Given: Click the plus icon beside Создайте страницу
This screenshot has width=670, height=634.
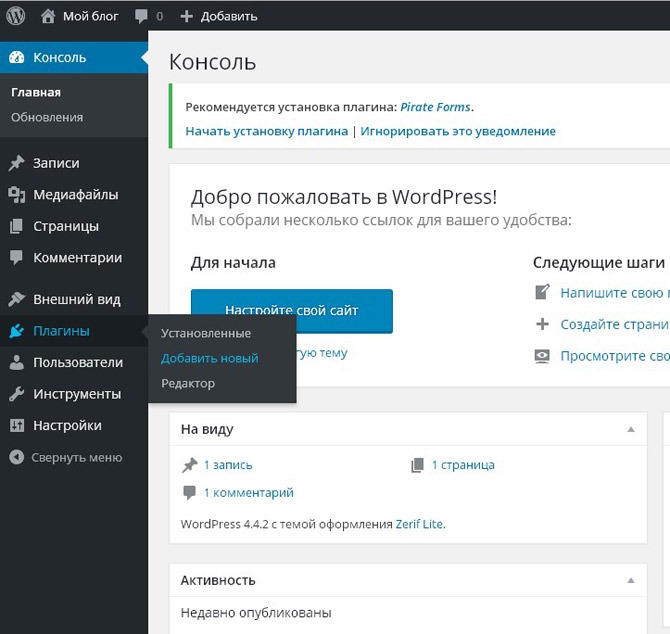Looking at the screenshot, I should [x=542, y=324].
